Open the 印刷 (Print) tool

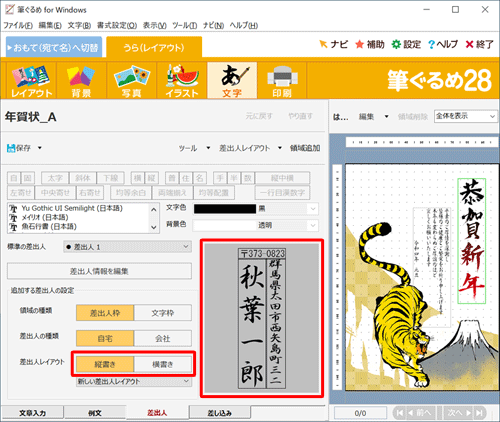[282, 81]
